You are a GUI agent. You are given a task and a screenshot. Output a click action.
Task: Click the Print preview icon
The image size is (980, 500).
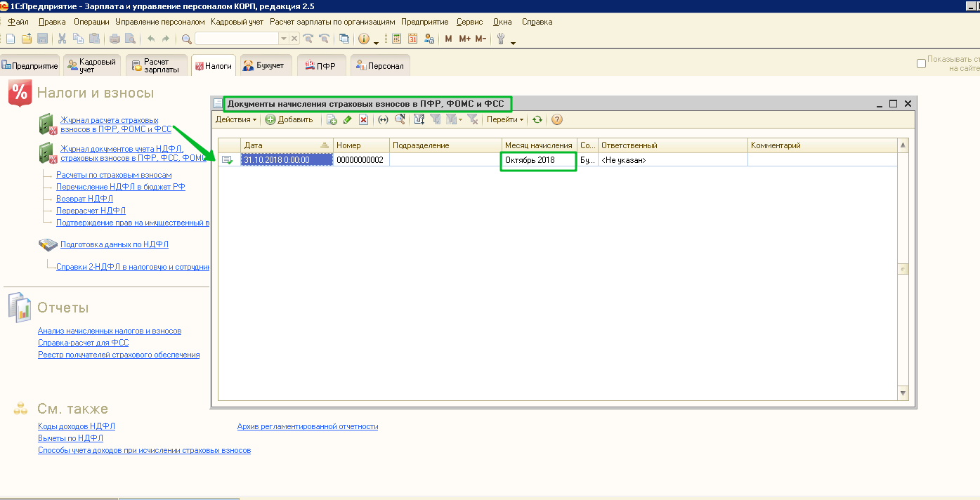(x=131, y=39)
